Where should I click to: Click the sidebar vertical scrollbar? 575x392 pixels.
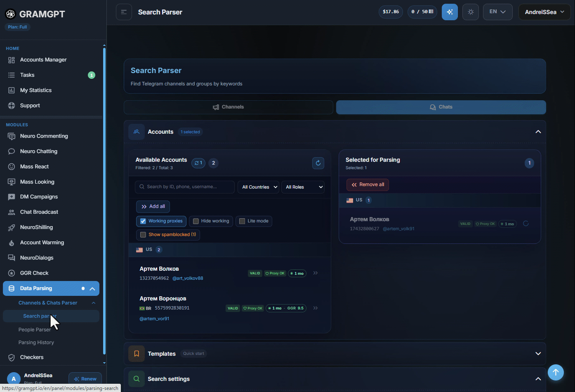(104, 201)
